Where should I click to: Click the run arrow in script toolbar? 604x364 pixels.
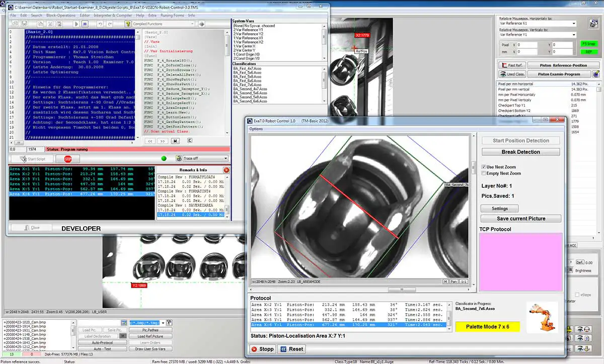click(x=77, y=24)
